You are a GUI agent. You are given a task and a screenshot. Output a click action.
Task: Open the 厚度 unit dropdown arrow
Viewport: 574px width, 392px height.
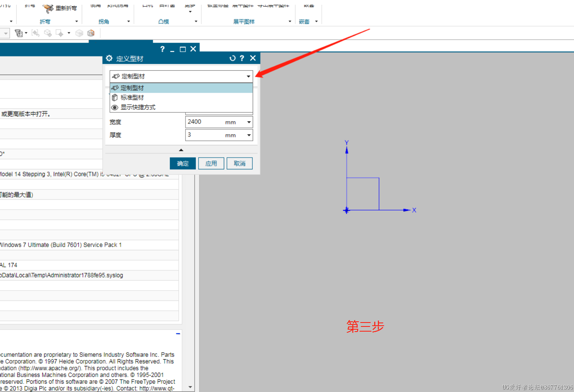[249, 135]
